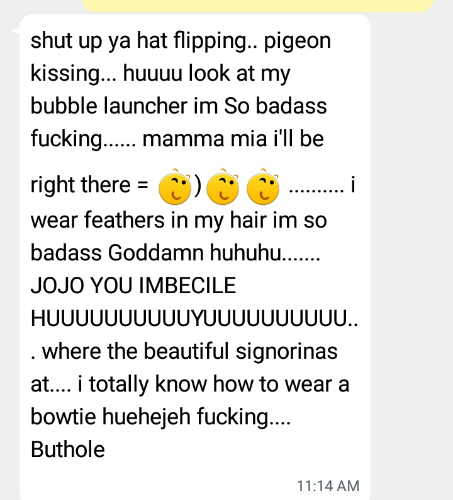Click the words "right there ="
The width and height of the screenshot is (453, 500).
[x=90, y=185]
